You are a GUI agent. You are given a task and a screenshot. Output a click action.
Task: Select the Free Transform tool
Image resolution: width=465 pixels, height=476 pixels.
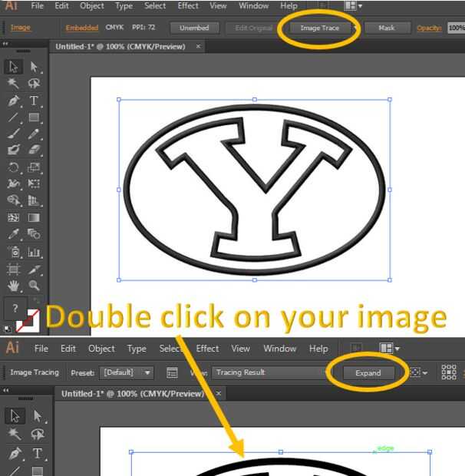(34, 183)
